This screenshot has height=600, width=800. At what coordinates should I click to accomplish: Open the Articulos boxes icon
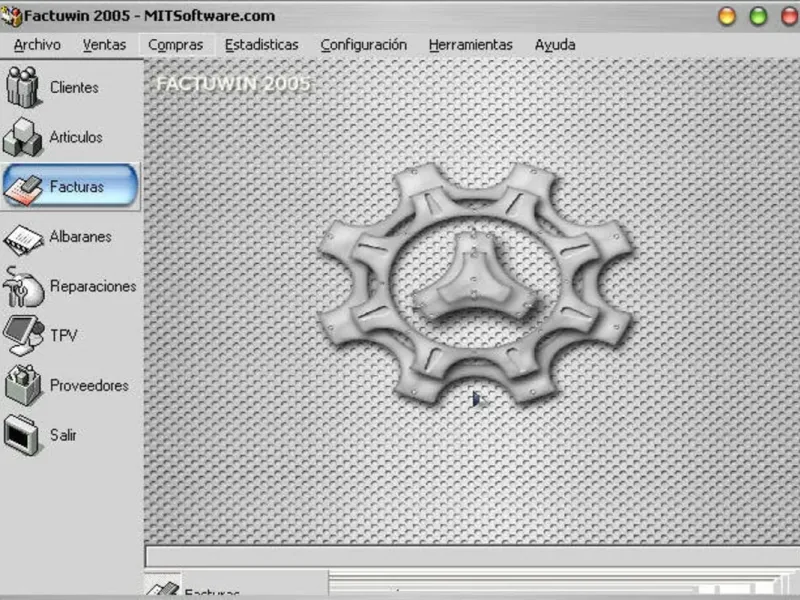pos(22,137)
